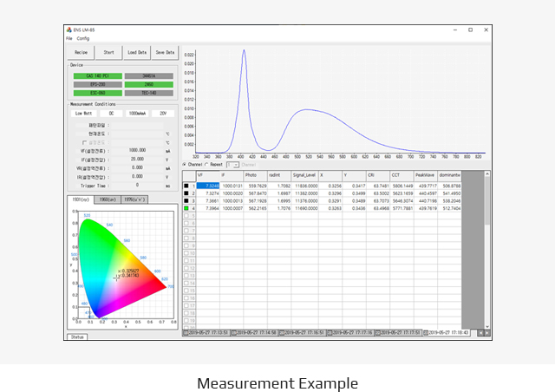Click the Load Data button
This screenshot has height=392, width=555.
coord(137,52)
